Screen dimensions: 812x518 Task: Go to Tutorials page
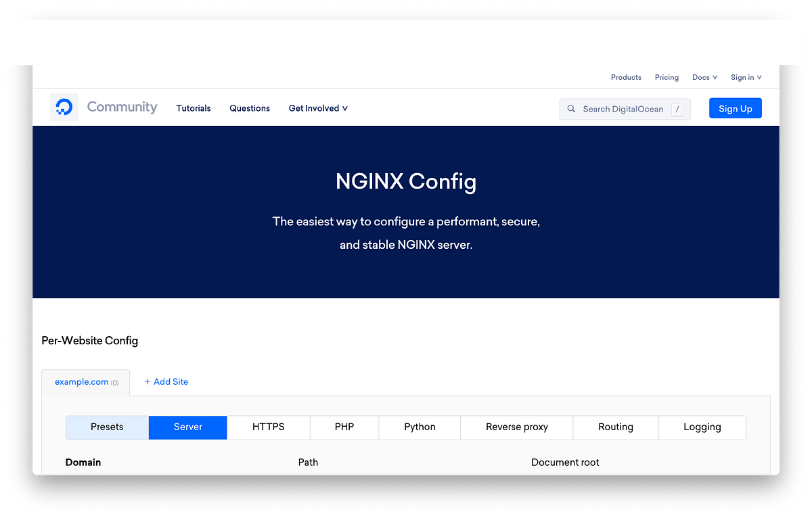pyautogui.click(x=194, y=108)
